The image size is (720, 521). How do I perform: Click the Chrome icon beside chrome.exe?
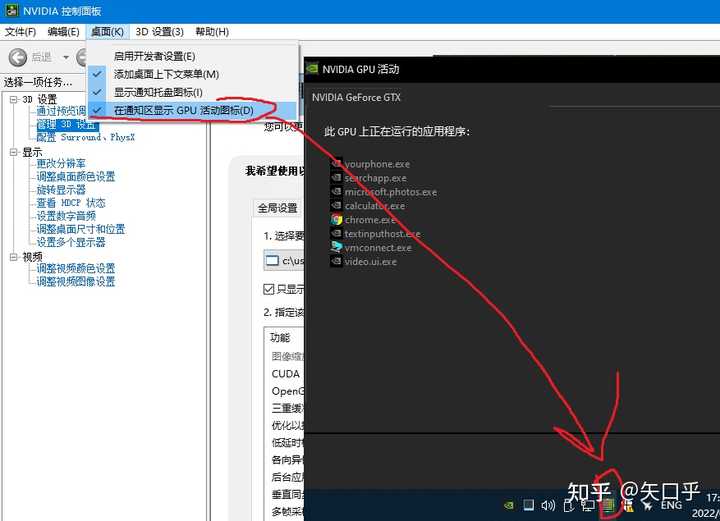point(337,219)
